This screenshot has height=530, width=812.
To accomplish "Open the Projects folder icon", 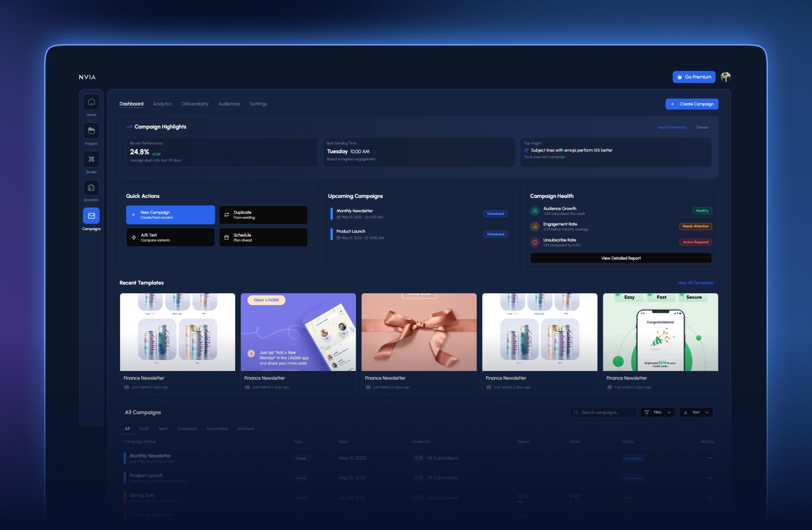I will coord(91,131).
